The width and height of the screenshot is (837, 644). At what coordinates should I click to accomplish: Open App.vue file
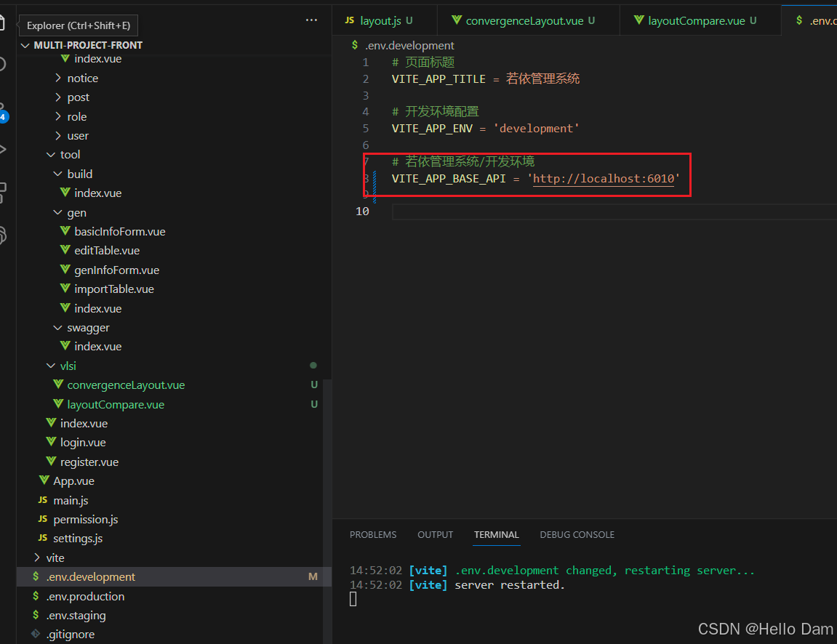pos(73,481)
